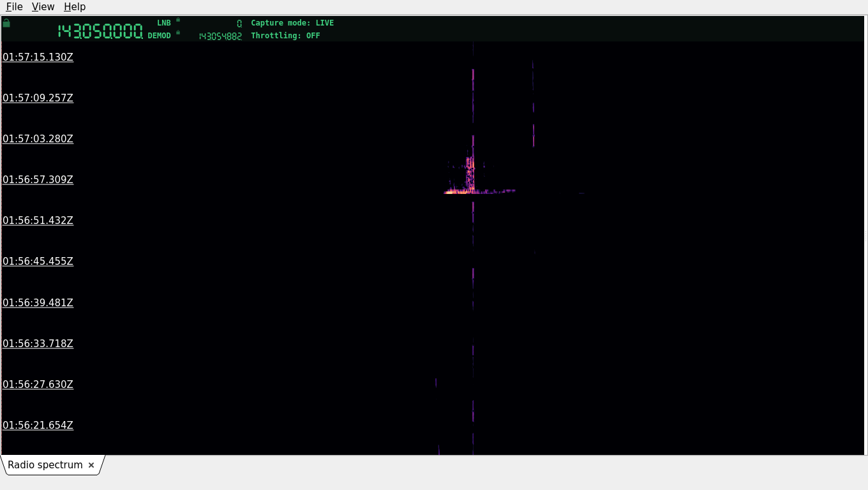
Task: Click the main frequency display 143.050.000
Action: pyautogui.click(x=100, y=31)
